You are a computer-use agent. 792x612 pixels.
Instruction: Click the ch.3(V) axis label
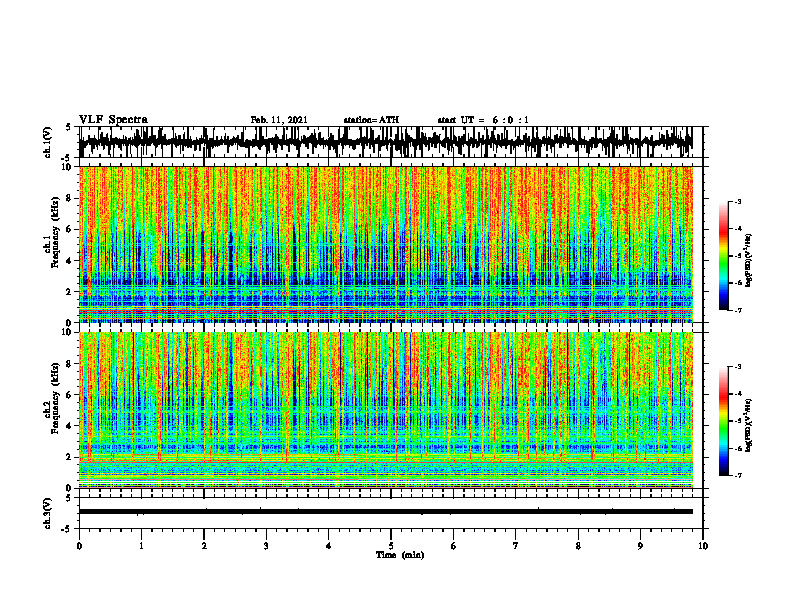coord(48,514)
